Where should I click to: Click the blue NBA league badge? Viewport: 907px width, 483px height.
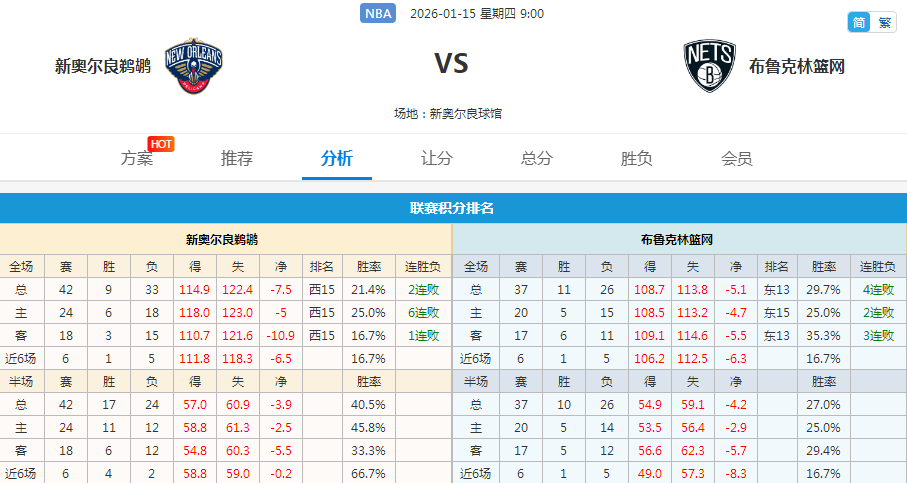[x=378, y=13]
